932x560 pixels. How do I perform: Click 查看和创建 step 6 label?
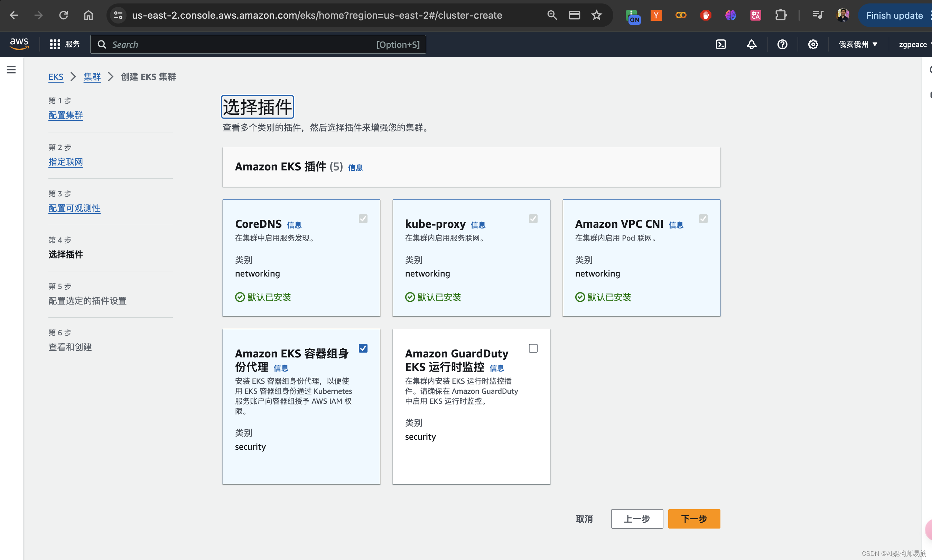(x=70, y=347)
